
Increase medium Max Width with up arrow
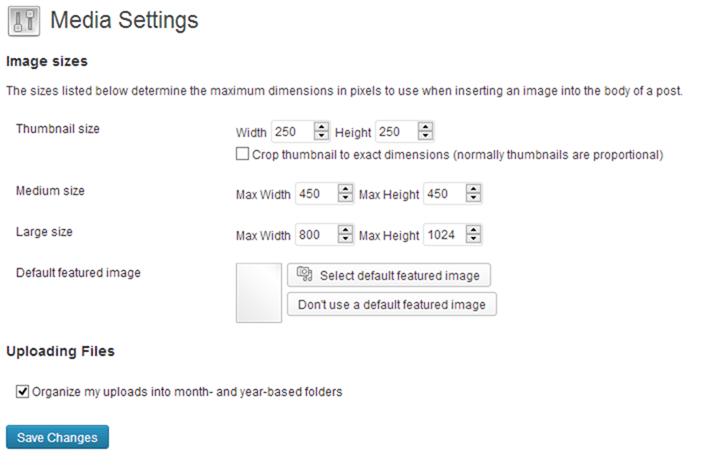coord(345,189)
